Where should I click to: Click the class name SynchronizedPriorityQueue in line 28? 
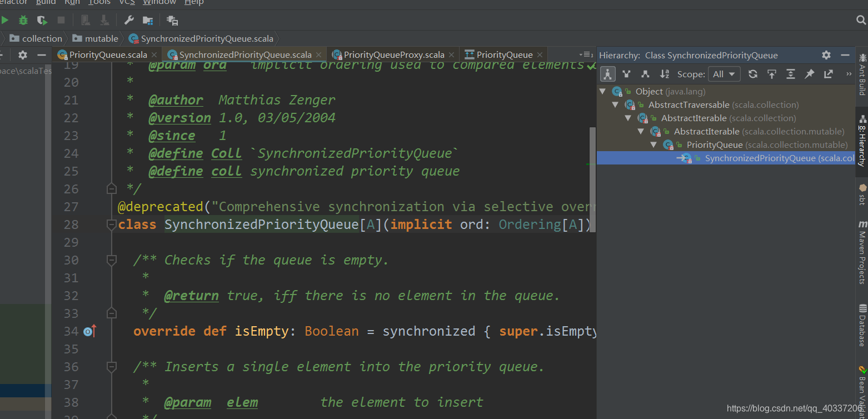tap(261, 225)
